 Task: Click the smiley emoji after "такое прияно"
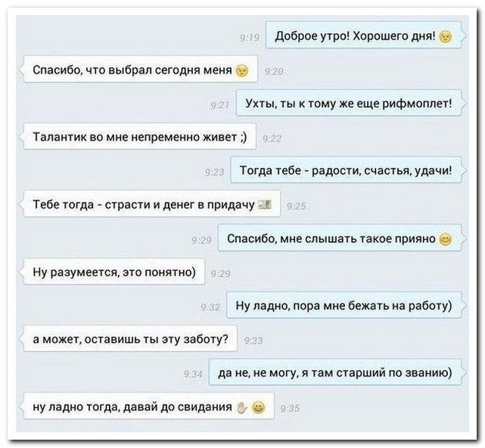pyautogui.click(x=445, y=239)
